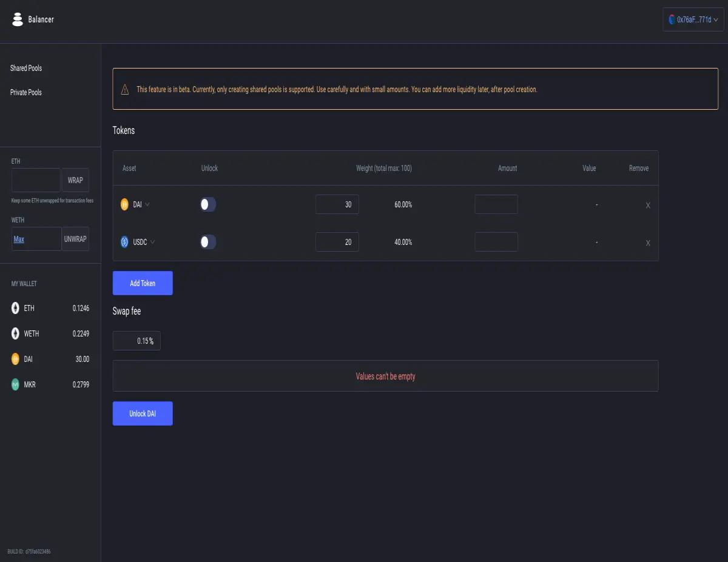The height and width of the screenshot is (562, 728).
Task: Click the BUILD ID text
Action: [29, 552]
